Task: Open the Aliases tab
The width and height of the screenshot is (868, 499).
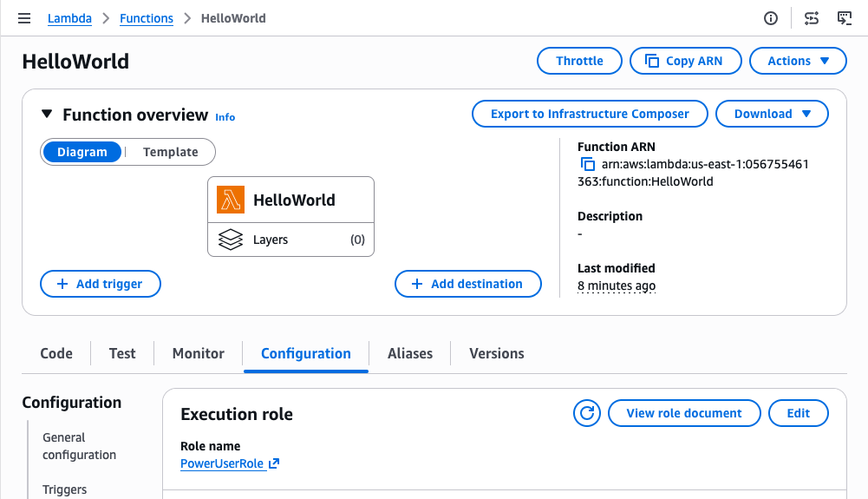Action: coord(410,353)
